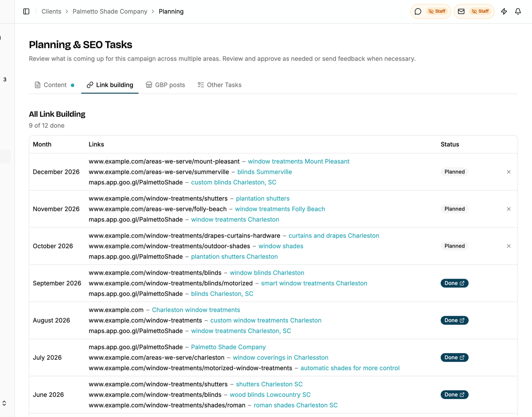Open the June 2026 Done report
The image size is (532, 417).
455,395
